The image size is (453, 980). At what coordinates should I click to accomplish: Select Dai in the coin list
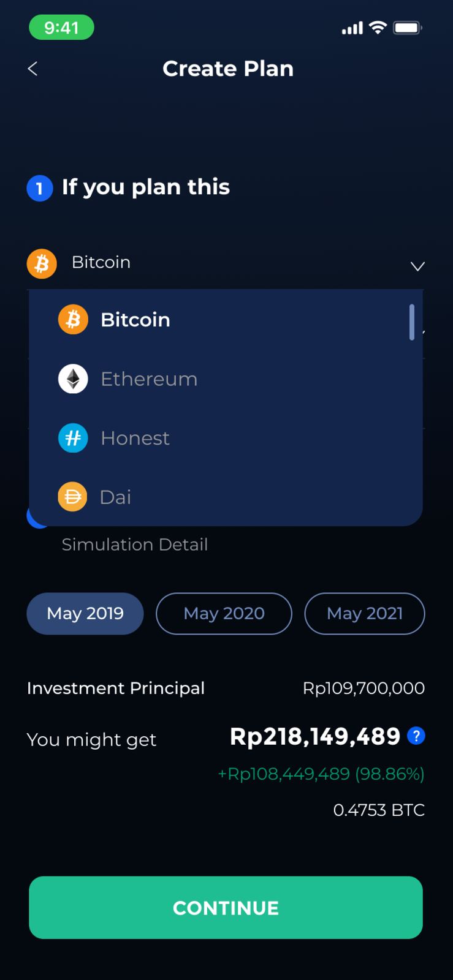pyautogui.click(x=116, y=497)
